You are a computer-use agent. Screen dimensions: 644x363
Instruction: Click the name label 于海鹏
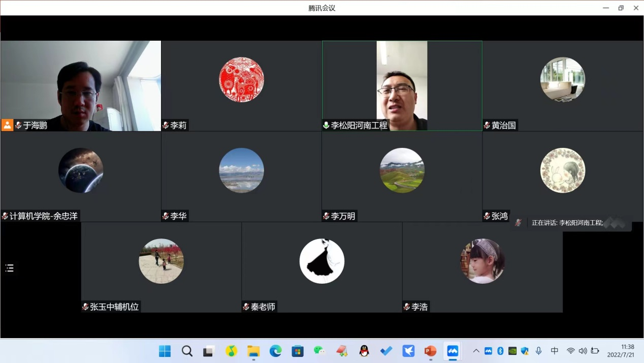[x=35, y=125]
